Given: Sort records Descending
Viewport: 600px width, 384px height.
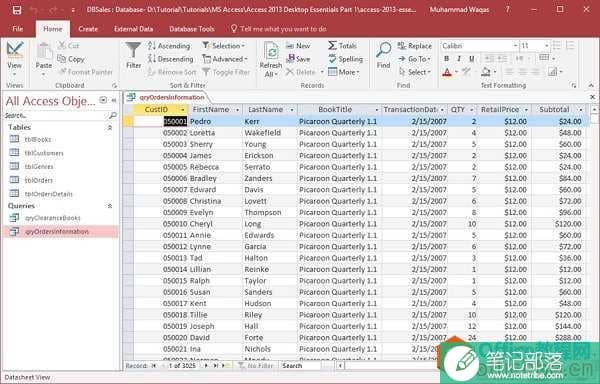Looking at the screenshot, I should coord(171,59).
